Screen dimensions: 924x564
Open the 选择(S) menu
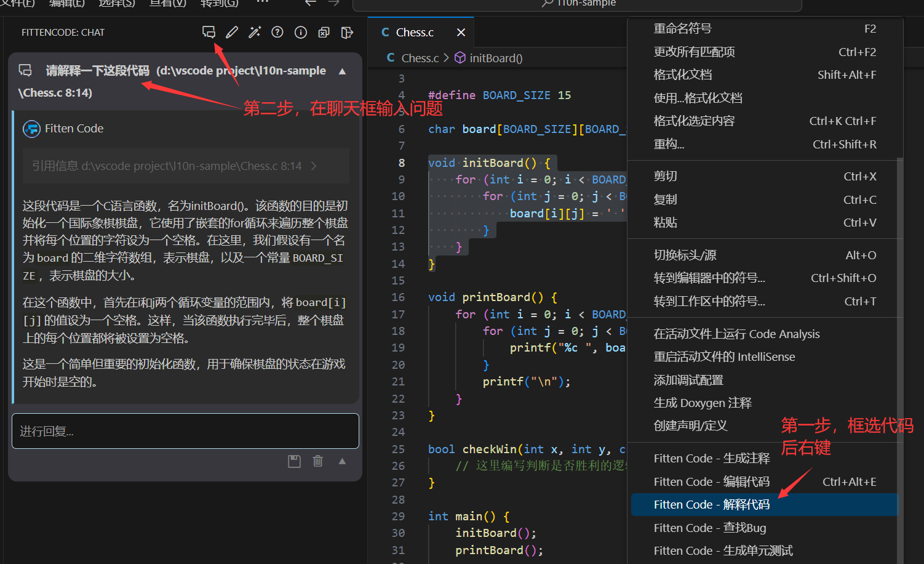117,3
